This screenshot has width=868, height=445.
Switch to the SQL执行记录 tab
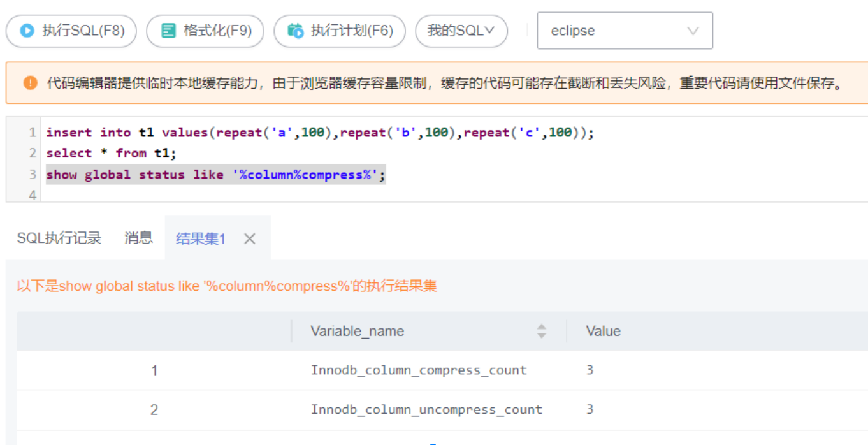point(59,238)
